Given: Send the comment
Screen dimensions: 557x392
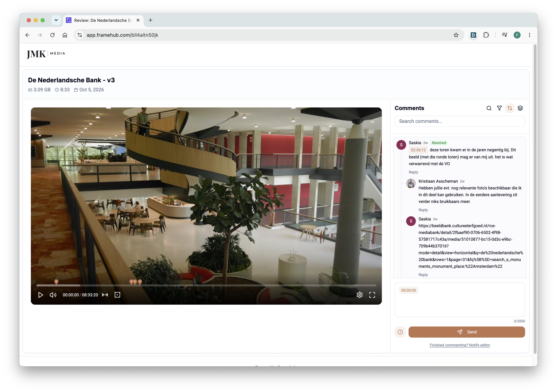Looking at the screenshot, I should (x=466, y=332).
